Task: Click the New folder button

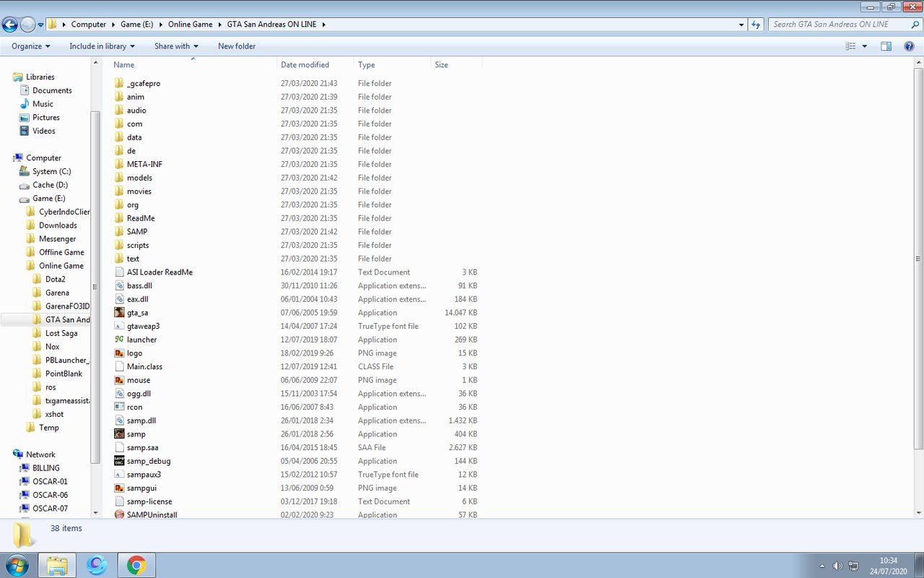Action: pos(237,46)
